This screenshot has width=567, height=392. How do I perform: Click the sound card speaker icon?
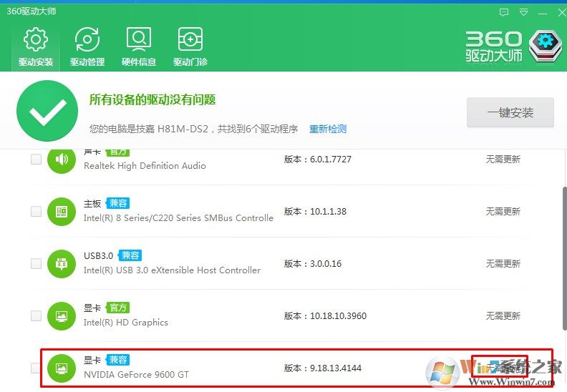tap(62, 160)
